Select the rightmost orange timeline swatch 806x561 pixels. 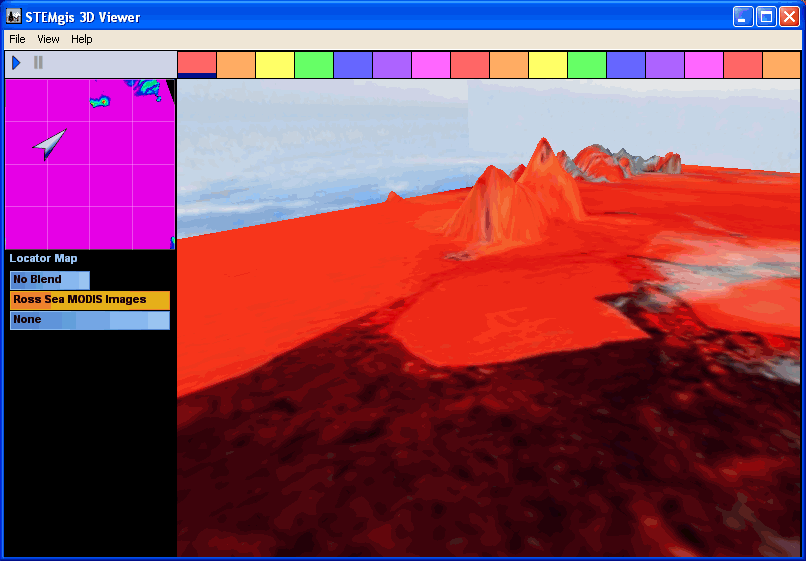[x=781, y=65]
